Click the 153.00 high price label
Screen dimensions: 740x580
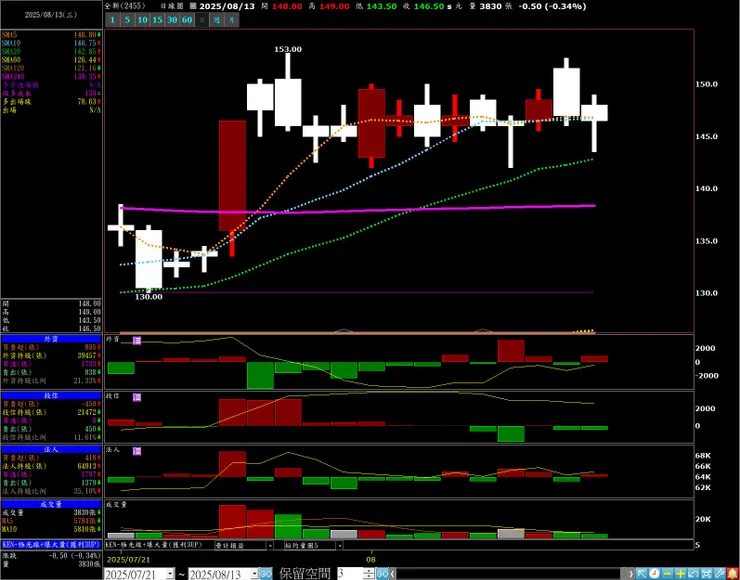point(288,49)
